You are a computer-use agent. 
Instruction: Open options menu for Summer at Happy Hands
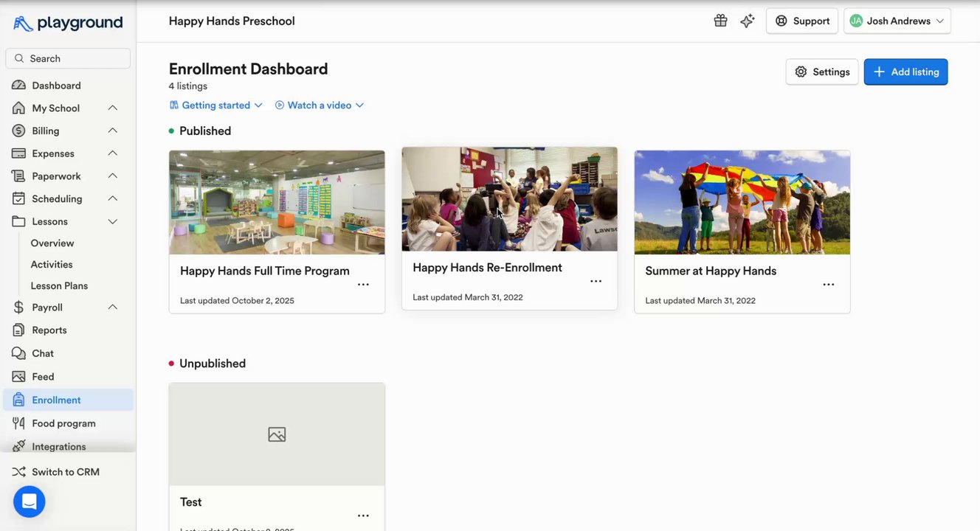point(828,285)
